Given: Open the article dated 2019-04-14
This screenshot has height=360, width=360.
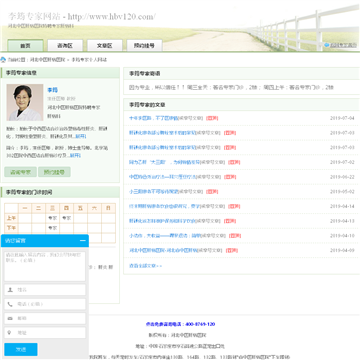Looking at the screenshot, I should [165, 206].
